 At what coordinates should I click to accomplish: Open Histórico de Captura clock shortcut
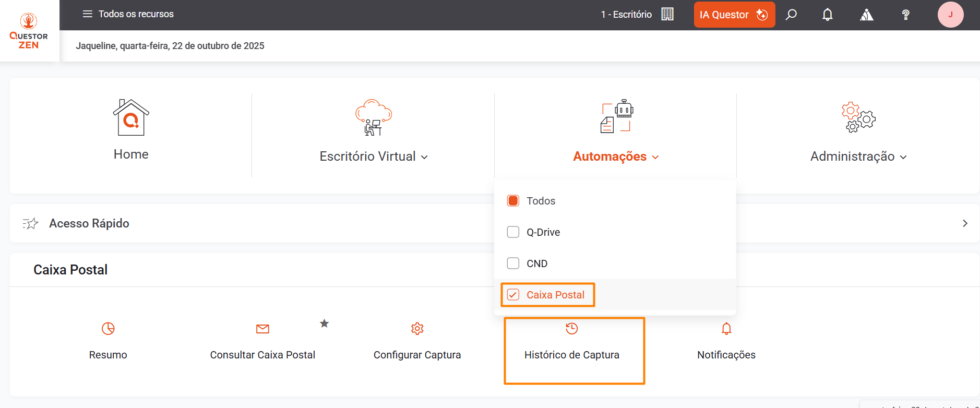tap(572, 329)
